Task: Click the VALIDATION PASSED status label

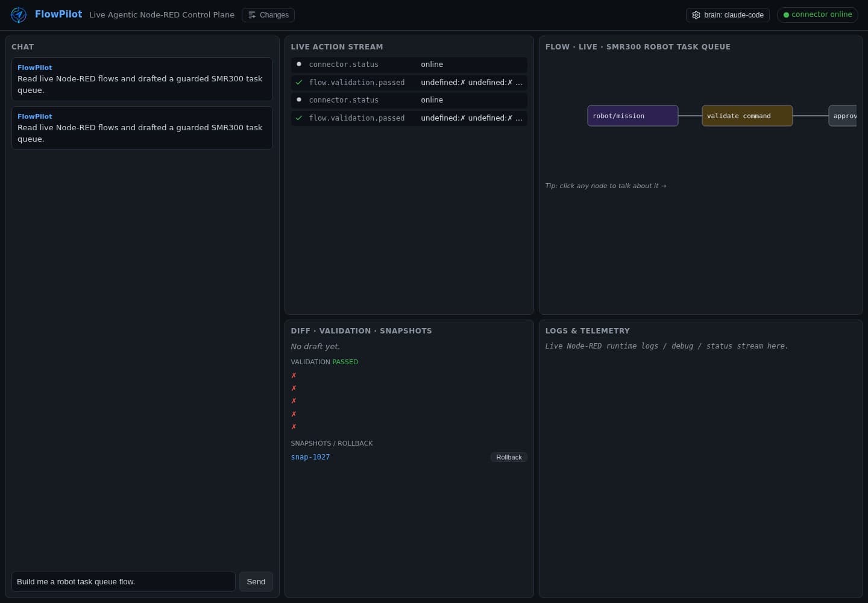Action: [324, 362]
